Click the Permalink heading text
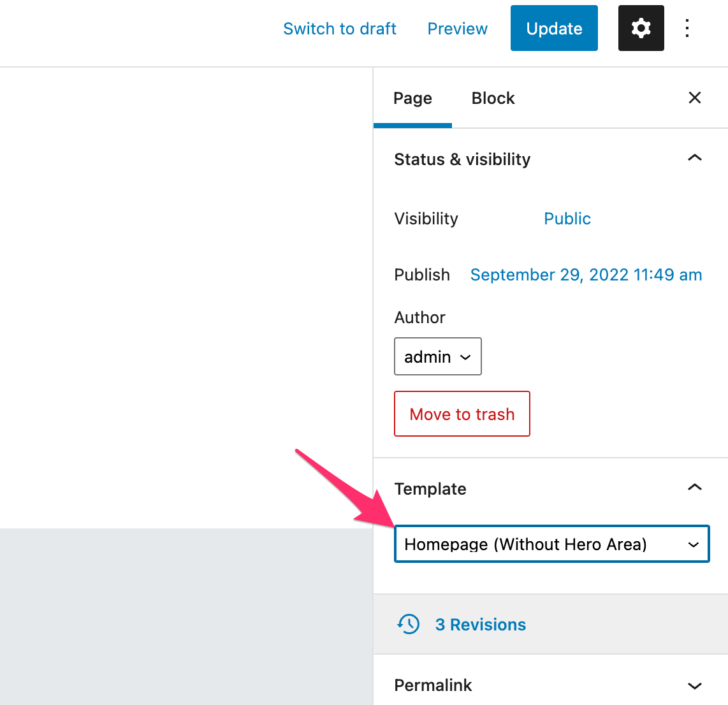This screenshot has height=705, width=728. click(x=433, y=685)
